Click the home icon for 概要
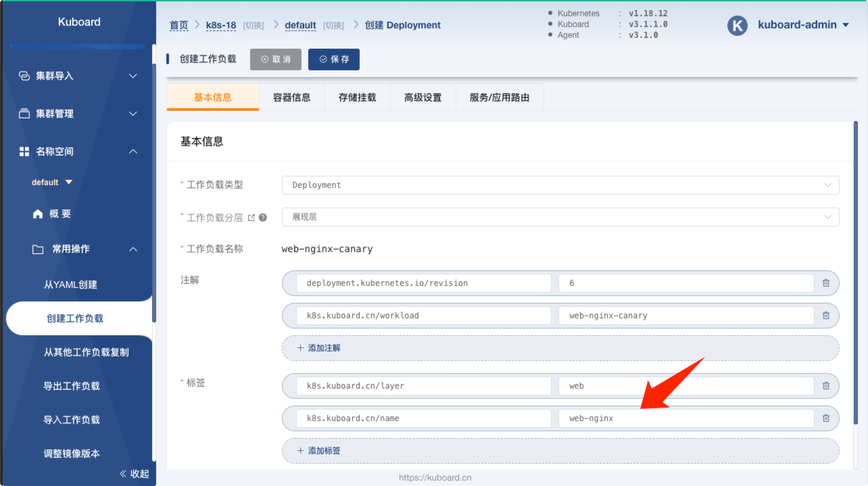The height and width of the screenshot is (486, 868). point(38,214)
